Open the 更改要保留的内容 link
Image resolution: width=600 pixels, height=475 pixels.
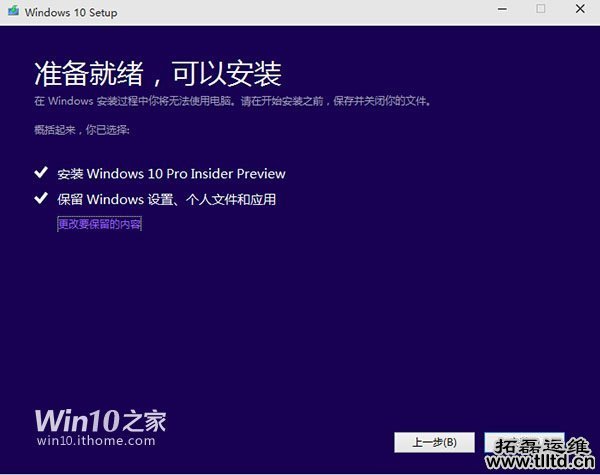coord(99,224)
